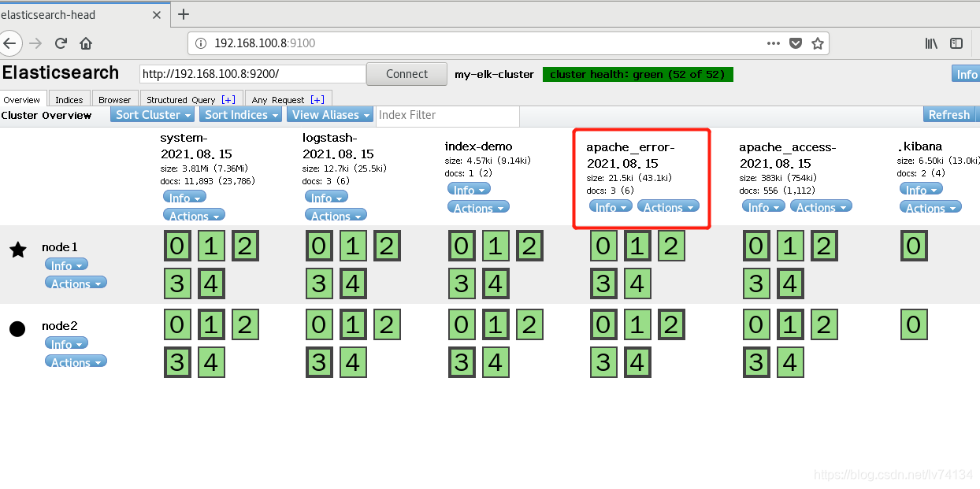Open the page actions three-dot menu

[x=774, y=43]
